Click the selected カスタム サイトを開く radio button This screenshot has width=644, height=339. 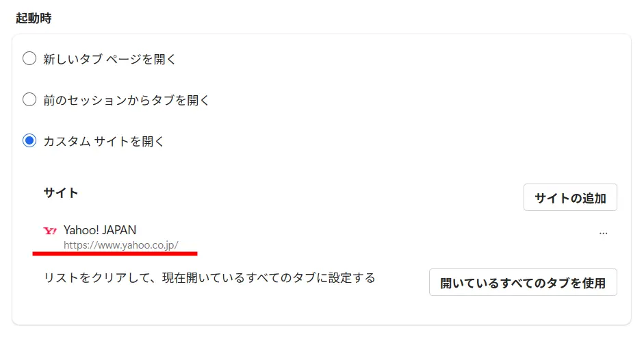point(29,141)
